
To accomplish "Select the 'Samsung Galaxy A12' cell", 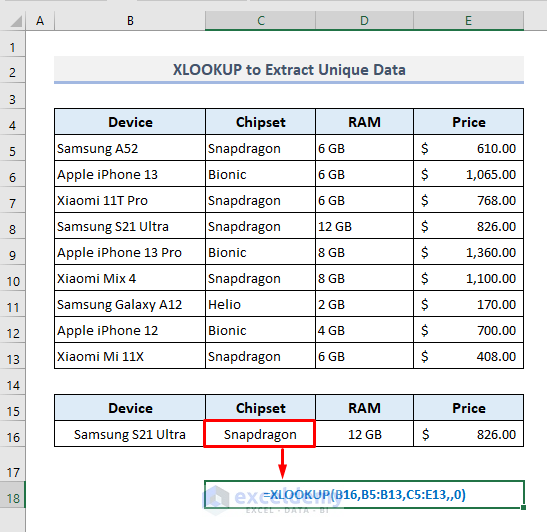I will (130, 304).
